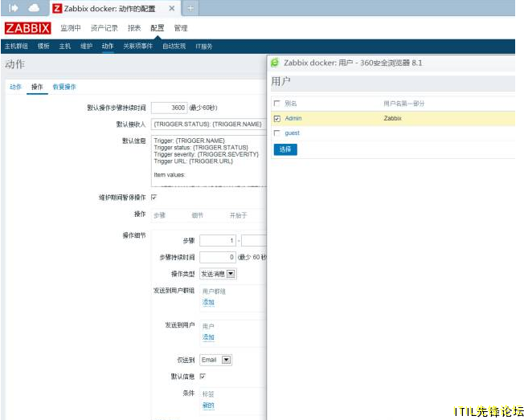Click the default subject field with TRIGGER.STATUS
The image size is (524, 420).
tap(209, 124)
